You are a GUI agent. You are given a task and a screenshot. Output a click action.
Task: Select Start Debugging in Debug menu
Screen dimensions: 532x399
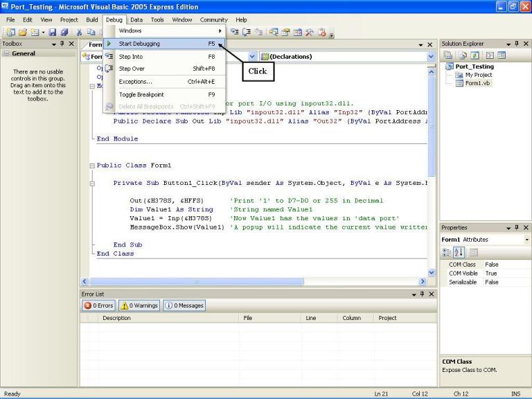(164, 44)
